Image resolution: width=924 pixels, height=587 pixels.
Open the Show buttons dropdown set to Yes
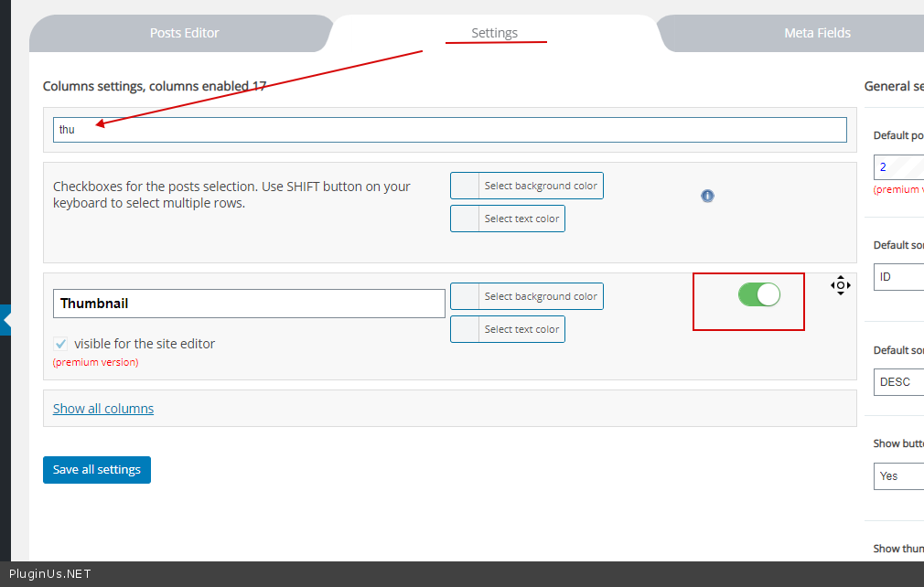tap(898, 475)
